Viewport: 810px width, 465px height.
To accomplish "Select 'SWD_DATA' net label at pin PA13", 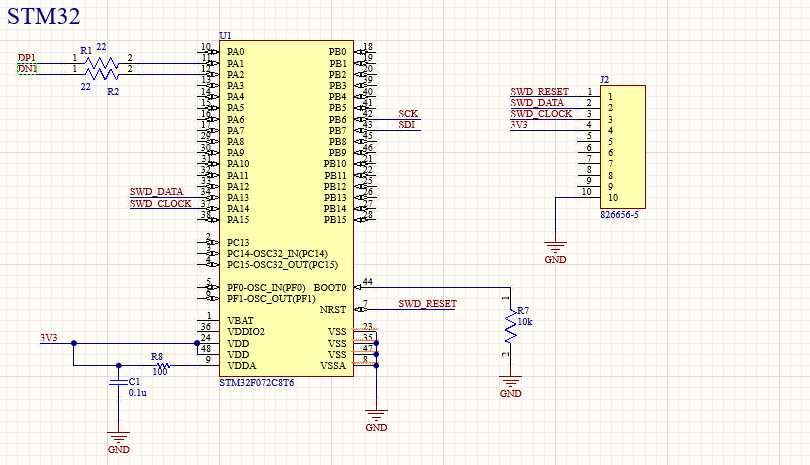I will 156,192.
